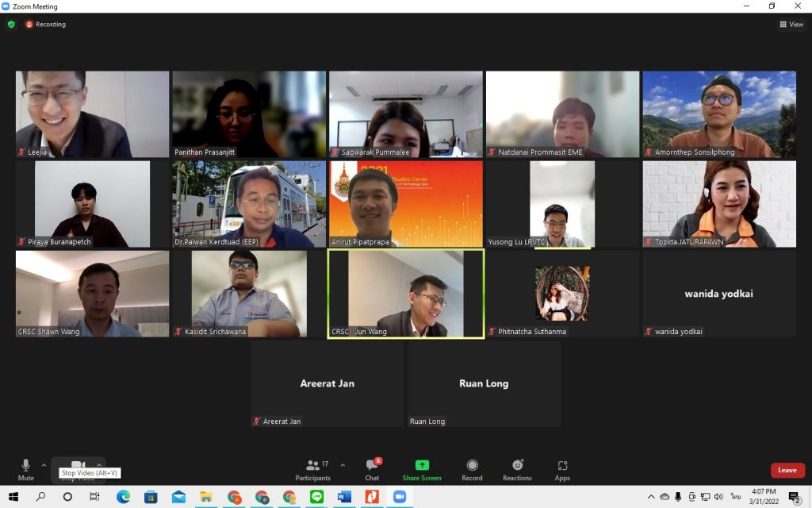Select Jun Wang's highlighted video tile
The width and height of the screenshot is (812, 508).
[405, 294]
